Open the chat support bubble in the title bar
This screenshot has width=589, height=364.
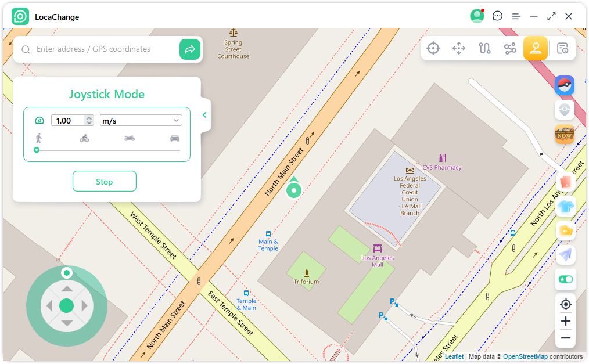tap(497, 16)
